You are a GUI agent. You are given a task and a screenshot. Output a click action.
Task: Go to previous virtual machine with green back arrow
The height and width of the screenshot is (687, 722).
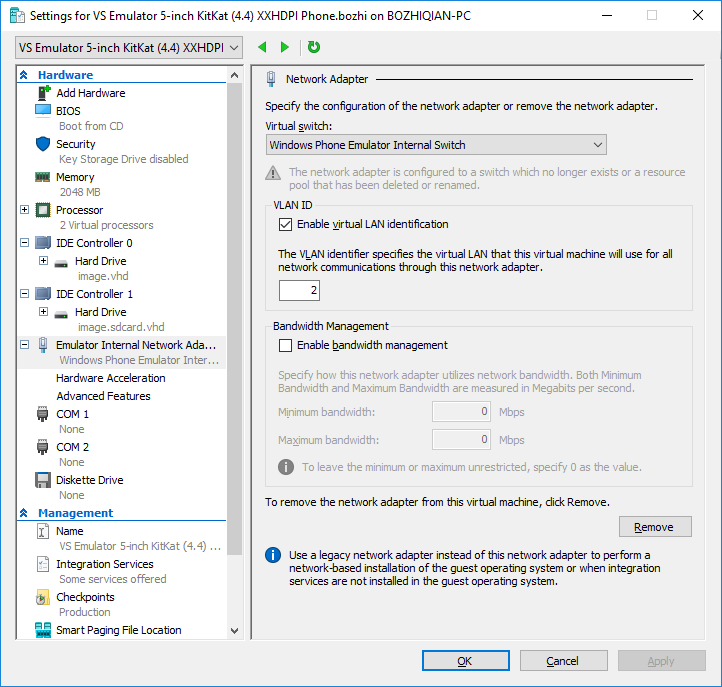pyautogui.click(x=262, y=47)
